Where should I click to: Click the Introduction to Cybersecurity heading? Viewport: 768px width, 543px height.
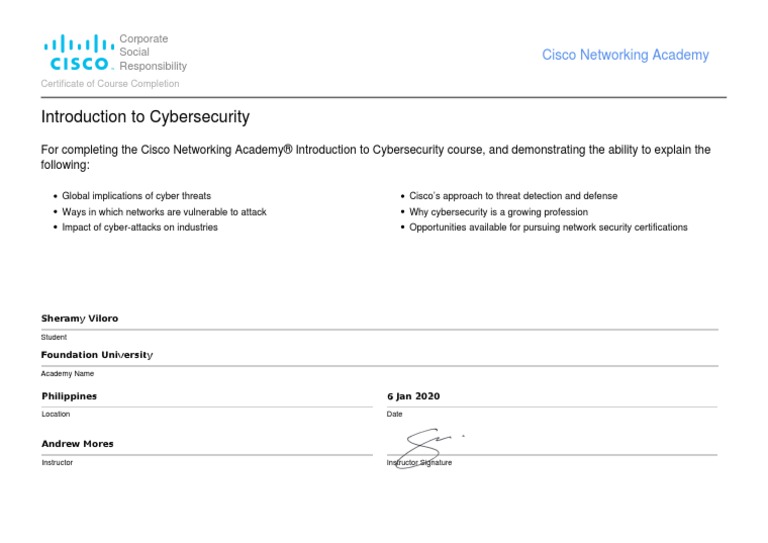pyautogui.click(x=145, y=117)
